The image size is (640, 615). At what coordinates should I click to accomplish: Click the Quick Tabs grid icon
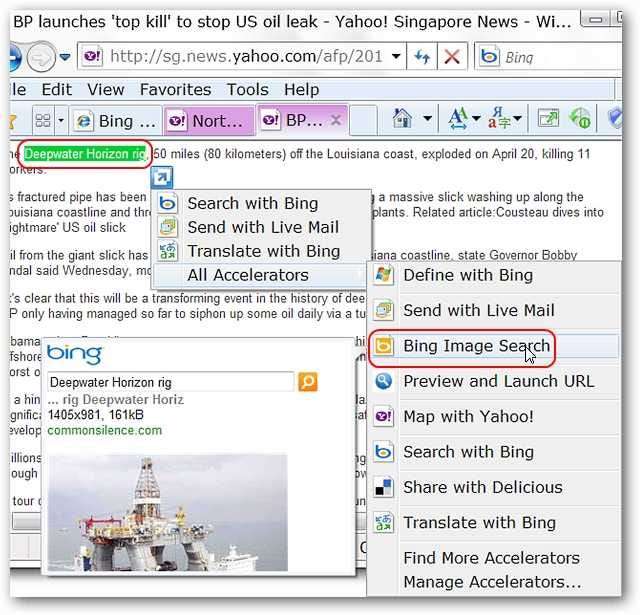(43, 120)
